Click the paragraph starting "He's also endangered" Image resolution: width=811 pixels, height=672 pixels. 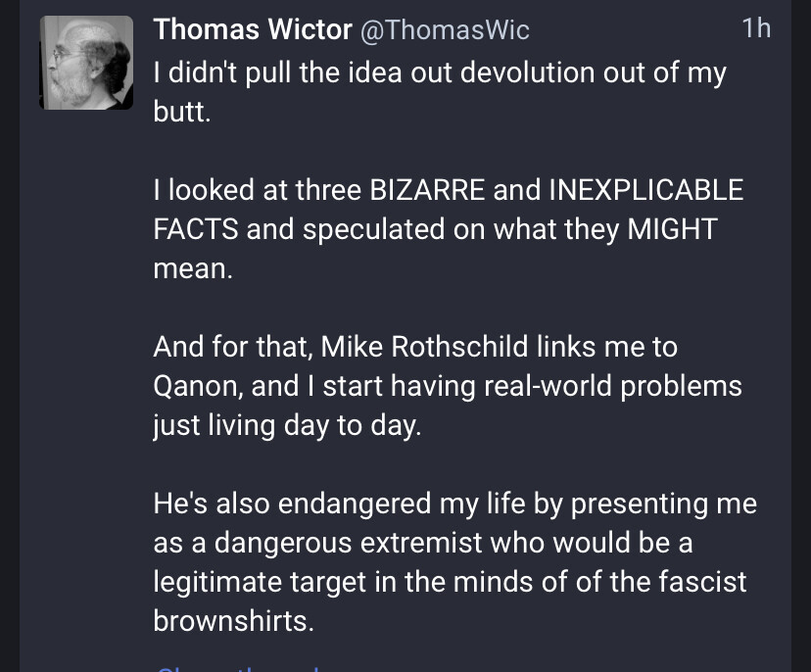pos(453,562)
